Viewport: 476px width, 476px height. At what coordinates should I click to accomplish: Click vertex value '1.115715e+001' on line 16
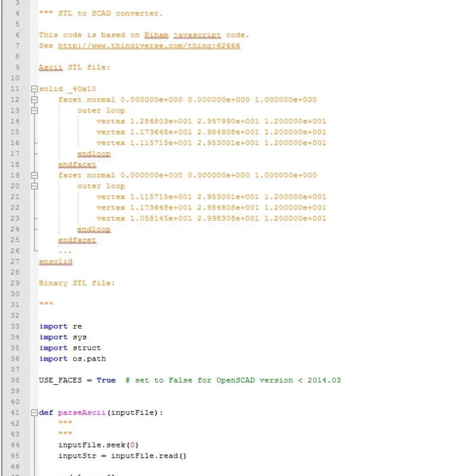[x=161, y=143]
